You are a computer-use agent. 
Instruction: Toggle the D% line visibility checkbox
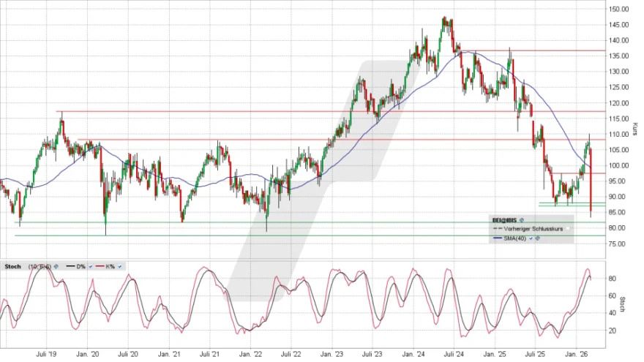90,266
